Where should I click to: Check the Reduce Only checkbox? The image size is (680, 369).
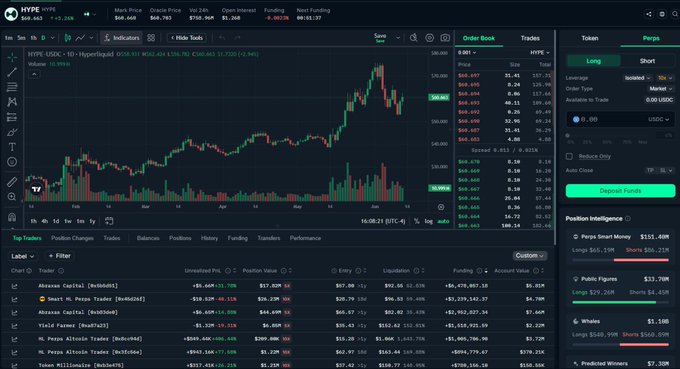coord(569,156)
